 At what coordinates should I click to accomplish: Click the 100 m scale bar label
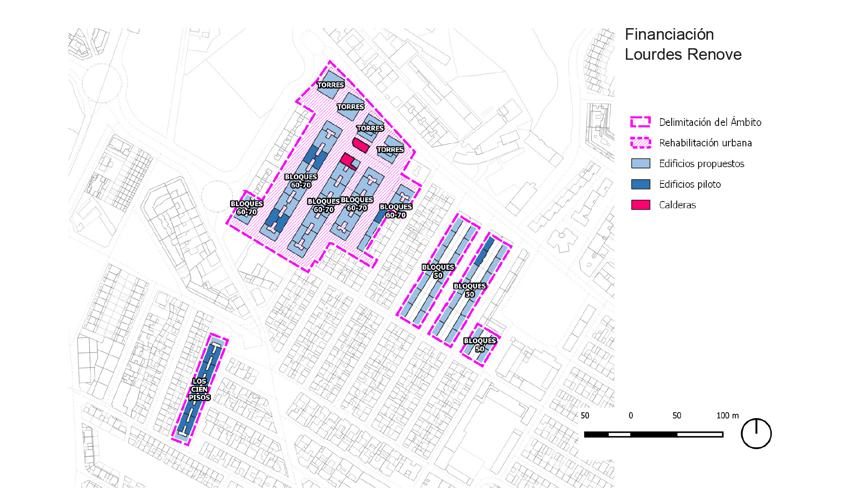727,416
